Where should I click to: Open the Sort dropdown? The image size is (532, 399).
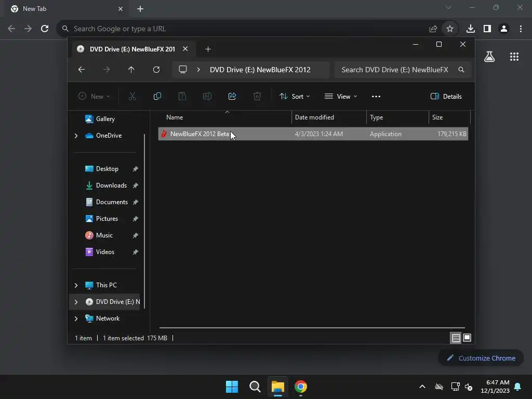(x=295, y=96)
